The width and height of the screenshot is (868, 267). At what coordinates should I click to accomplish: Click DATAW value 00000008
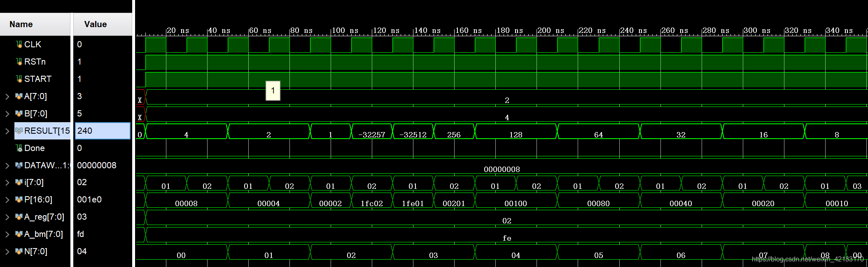pyautogui.click(x=97, y=165)
